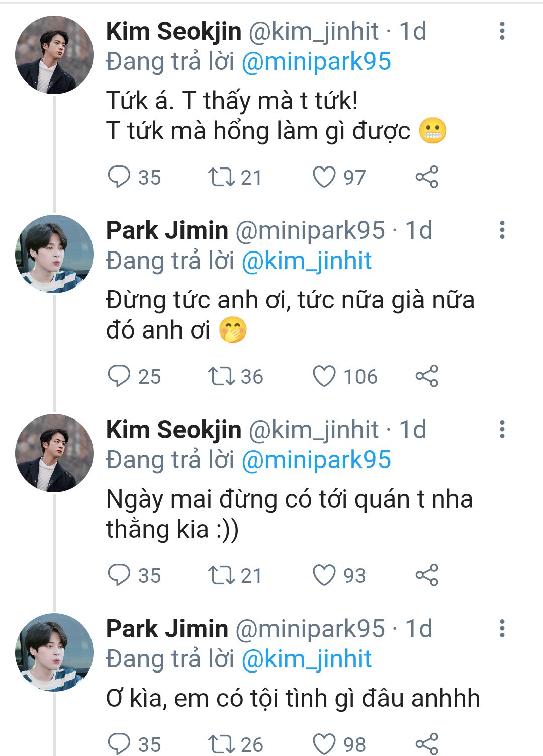Retweet the "Tức á. T thấy mà t tức" tweet
543x756 pixels.
pos(221,177)
